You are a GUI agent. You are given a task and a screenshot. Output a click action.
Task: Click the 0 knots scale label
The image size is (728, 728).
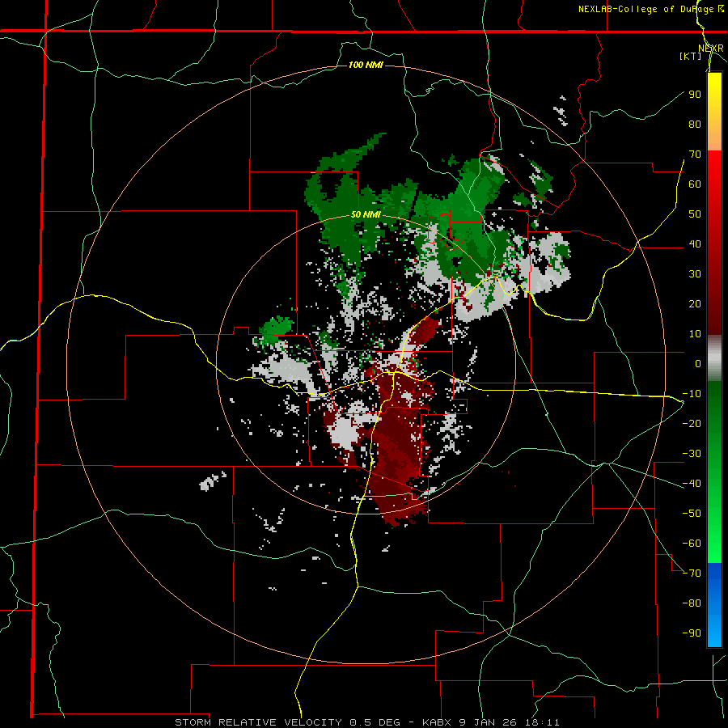tap(698, 363)
